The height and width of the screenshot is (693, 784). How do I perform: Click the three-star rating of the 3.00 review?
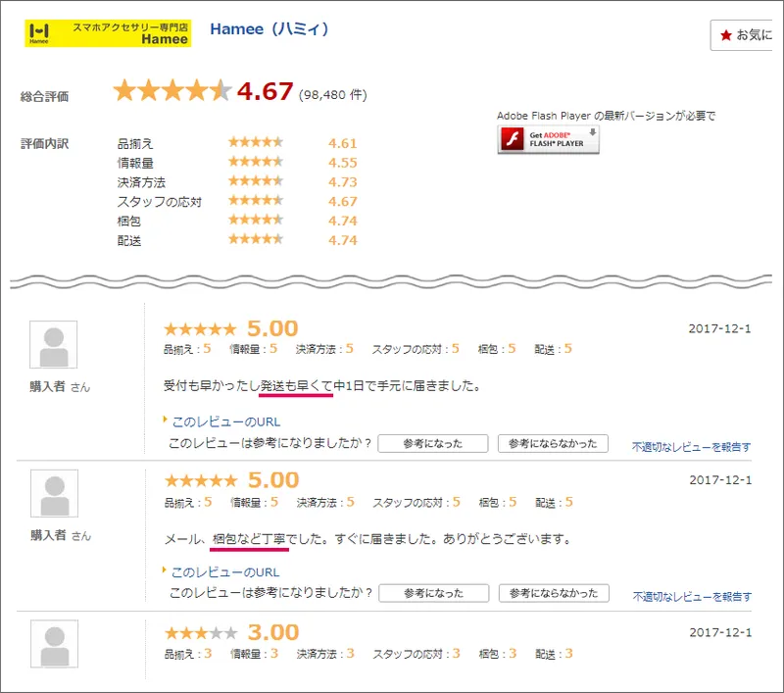click(x=201, y=633)
